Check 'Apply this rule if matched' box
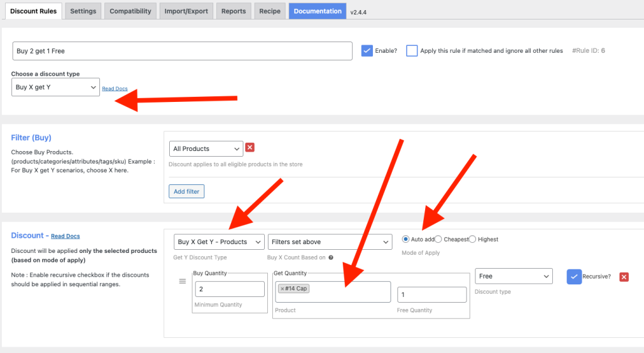The image size is (644, 353). [412, 51]
